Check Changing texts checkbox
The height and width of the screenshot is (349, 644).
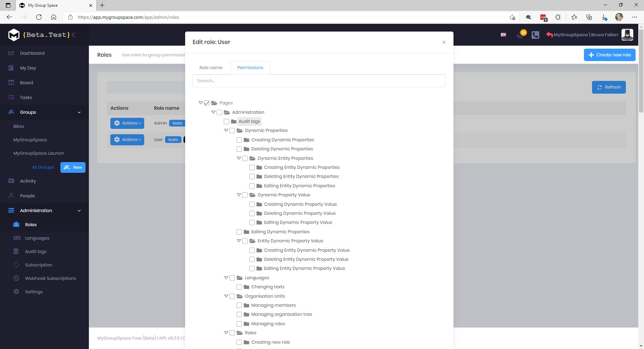click(239, 287)
